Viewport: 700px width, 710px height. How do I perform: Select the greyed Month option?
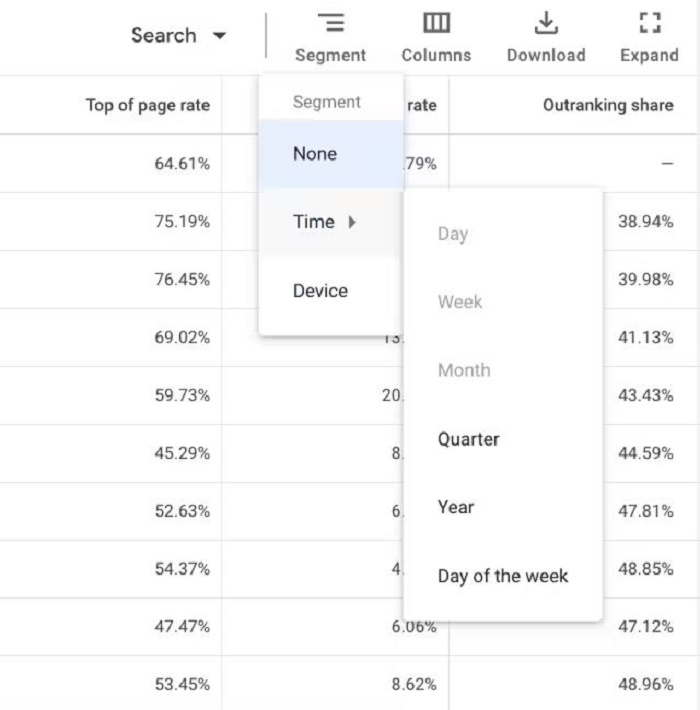(x=503, y=370)
